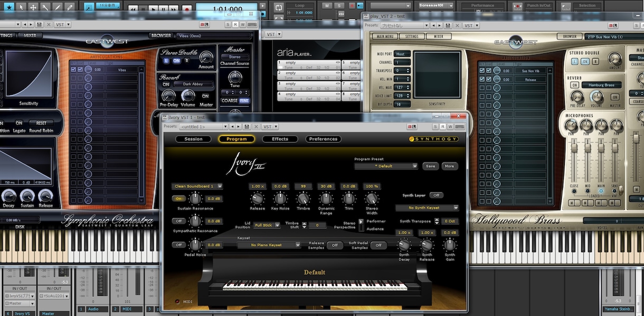644x316 pixels.
Task: Open No Synth Keyset dropdown
Action: (427, 208)
